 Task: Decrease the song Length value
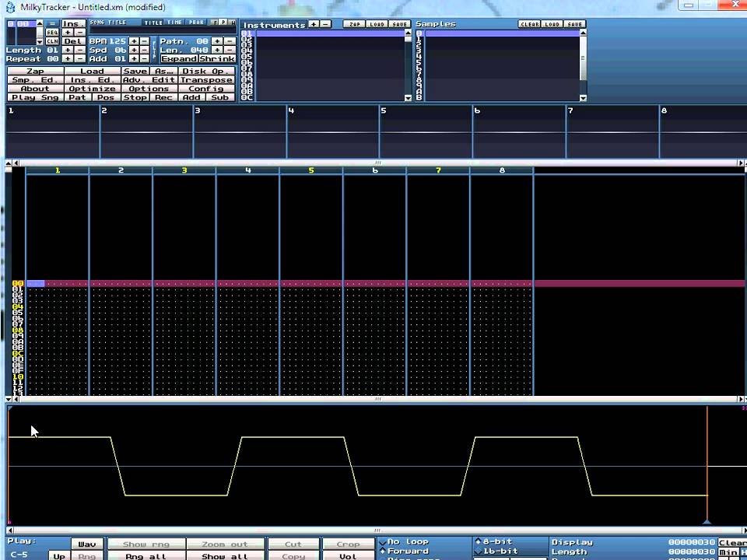point(79,50)
